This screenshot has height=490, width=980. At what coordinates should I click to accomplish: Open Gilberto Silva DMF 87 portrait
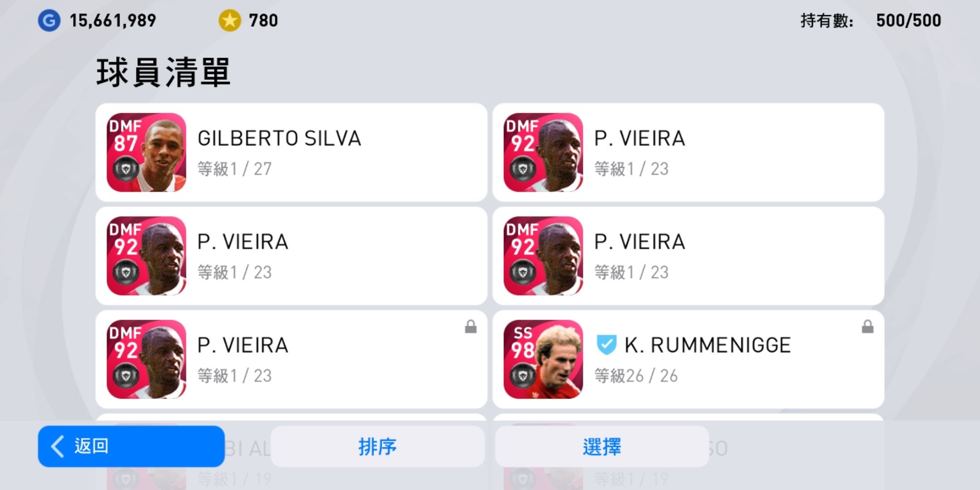coord(146,152)
